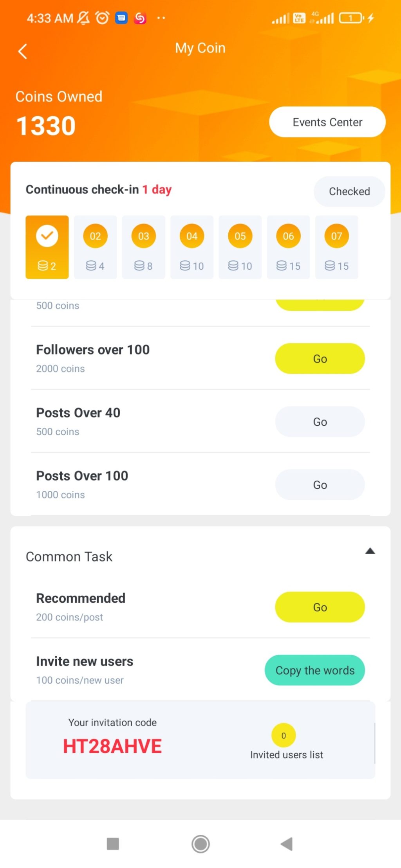Image resolution: width=401 pixels, height=868 pixels.
Task: Tap the day 1 checkmark tile
Action: pyautogui.click(x=47, y=247)
